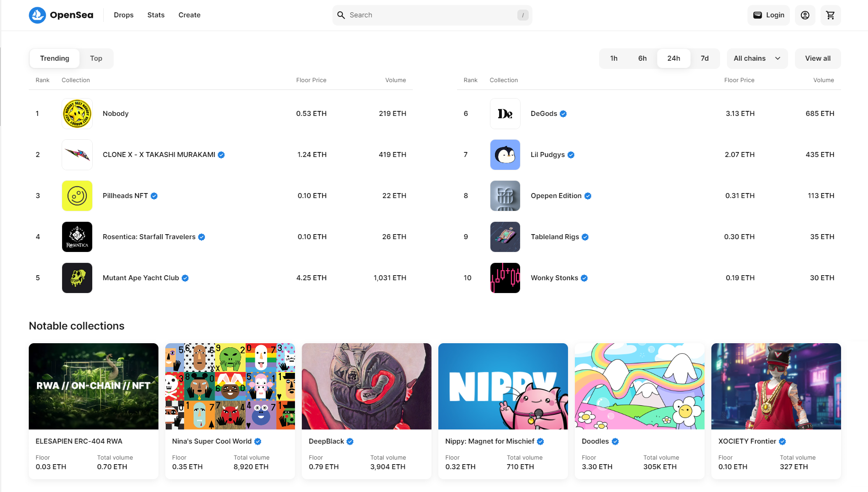This screenshot has height=492, width=868.
Task: Click the DeGods collection avatar
Action: point(505,114)
